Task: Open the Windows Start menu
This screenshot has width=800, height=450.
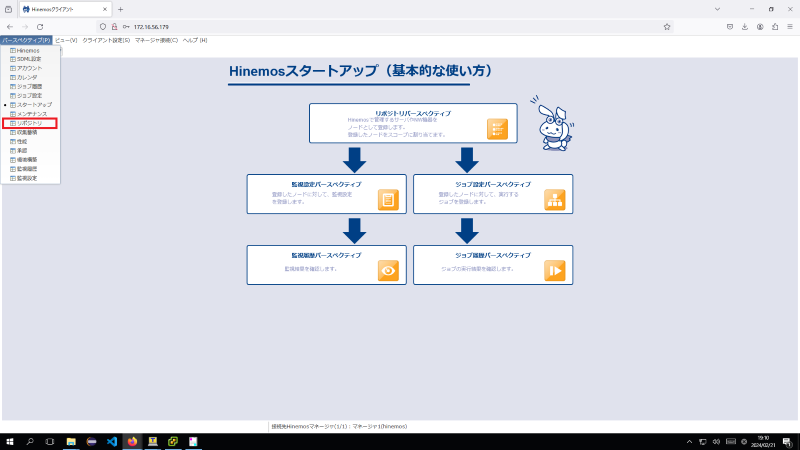Action: pyautogui.click(x=10, y=442)
